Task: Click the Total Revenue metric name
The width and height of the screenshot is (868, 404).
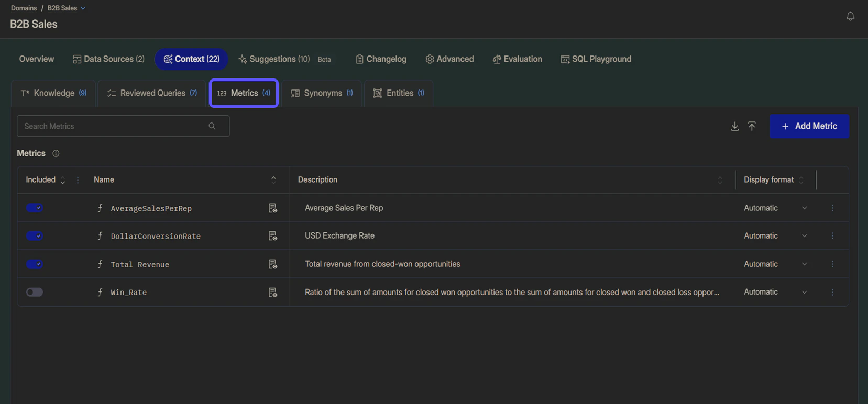Action: click(140, 265)
